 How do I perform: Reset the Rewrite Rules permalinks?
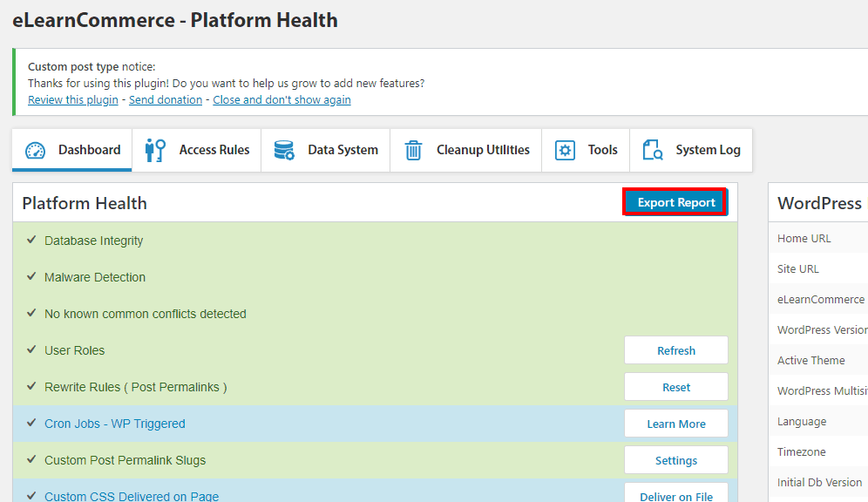(x=675, y=387)
